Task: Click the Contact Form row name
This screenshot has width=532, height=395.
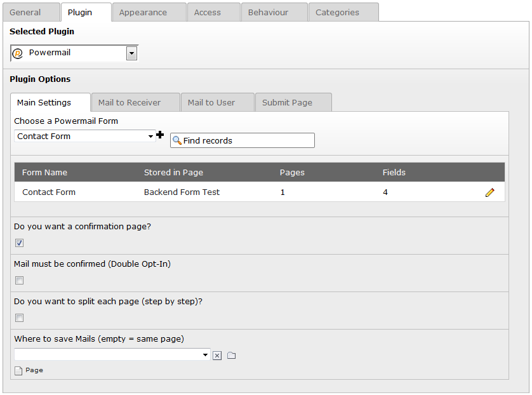Action: tap(49, 192)
